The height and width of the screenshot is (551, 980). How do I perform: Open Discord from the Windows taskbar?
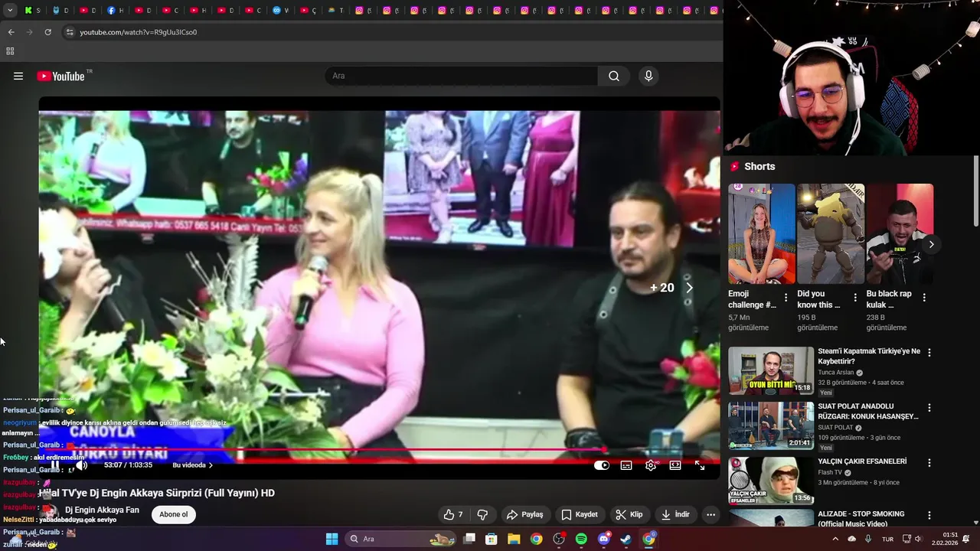[x=604, y=539]
